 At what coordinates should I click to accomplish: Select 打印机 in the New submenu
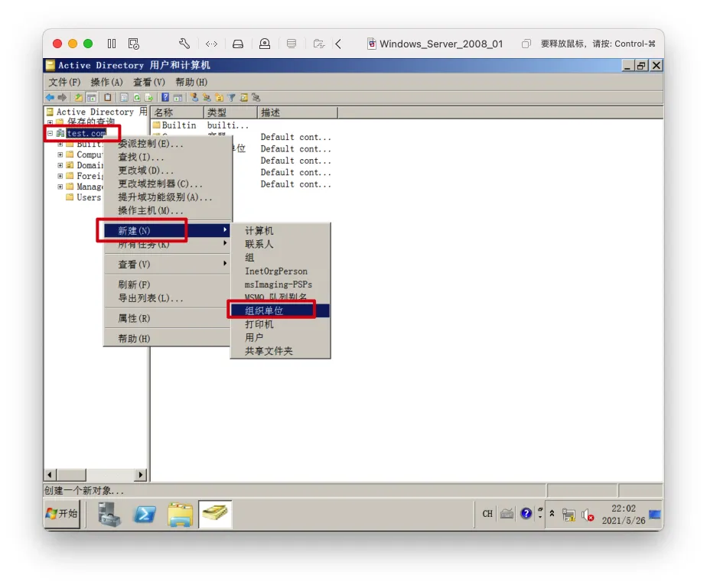click(281, 324)
